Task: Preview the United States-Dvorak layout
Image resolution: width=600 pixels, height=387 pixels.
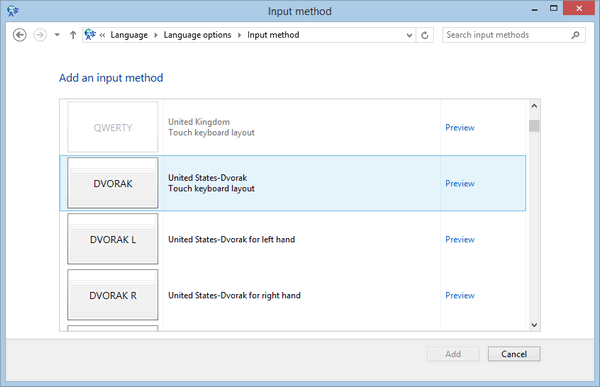Action: 460,183
